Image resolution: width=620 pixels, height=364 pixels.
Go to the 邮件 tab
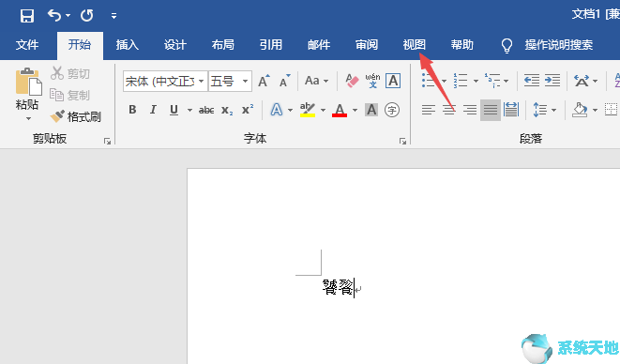[319, 45]
